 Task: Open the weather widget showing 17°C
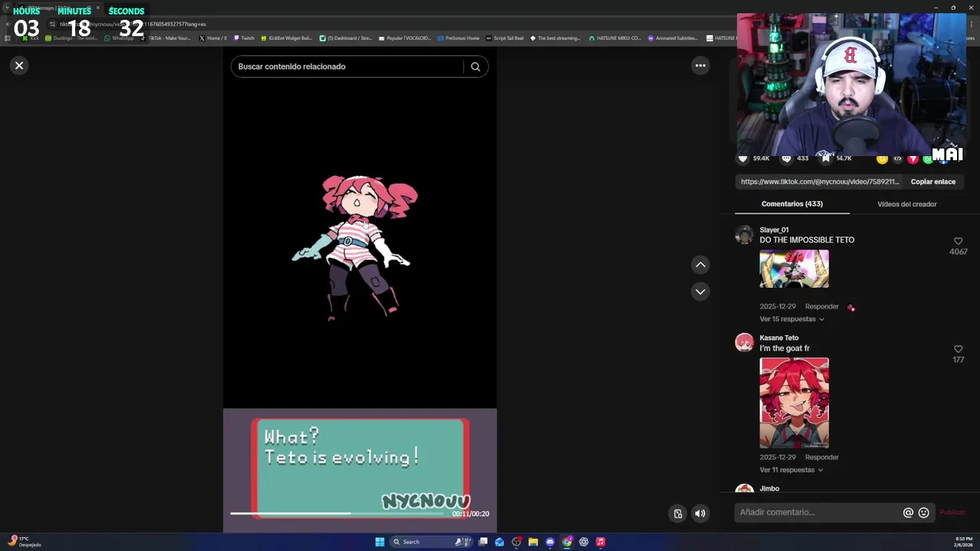click(x=23, y=542)
